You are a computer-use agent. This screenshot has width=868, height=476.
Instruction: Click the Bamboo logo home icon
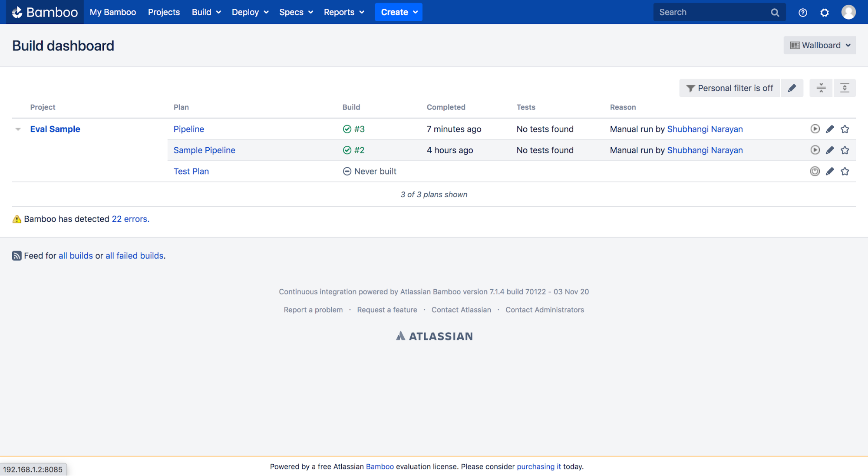pos(45,12)
